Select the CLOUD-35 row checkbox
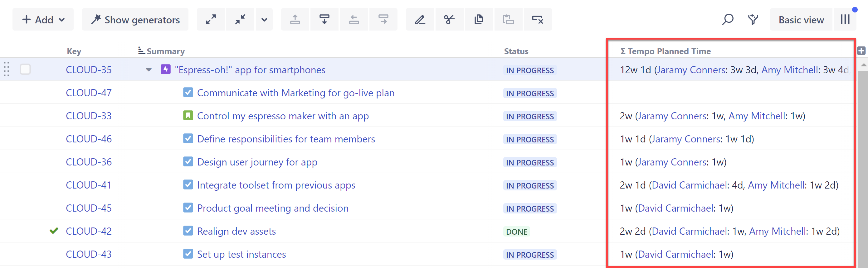868x268 pixels. coord(25,69)
